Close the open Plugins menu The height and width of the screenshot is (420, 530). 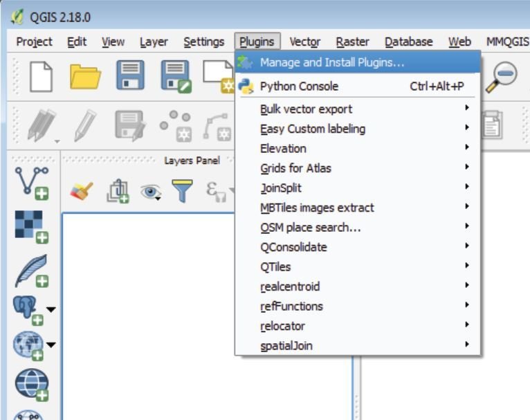coord(257,42)
